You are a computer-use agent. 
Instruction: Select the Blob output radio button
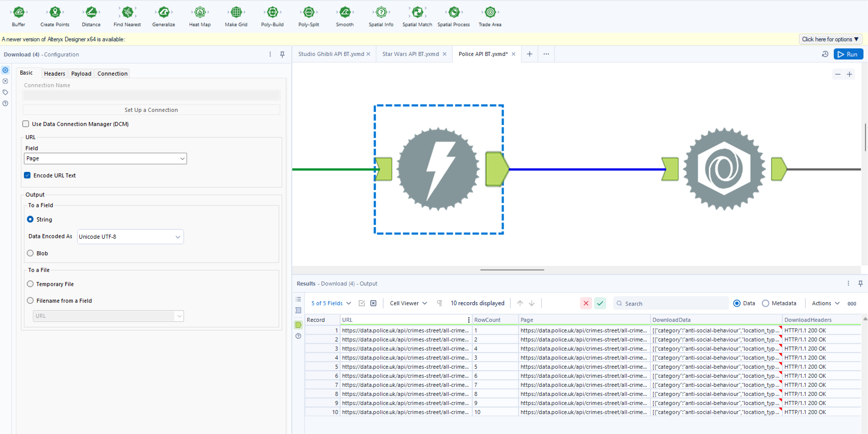[x=30, y=253]
